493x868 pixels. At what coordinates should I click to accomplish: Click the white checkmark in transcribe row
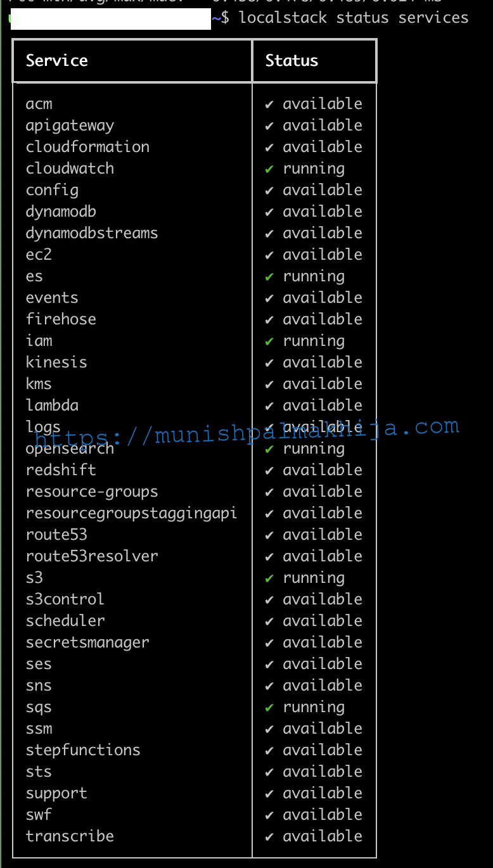(x=269, y=836)
